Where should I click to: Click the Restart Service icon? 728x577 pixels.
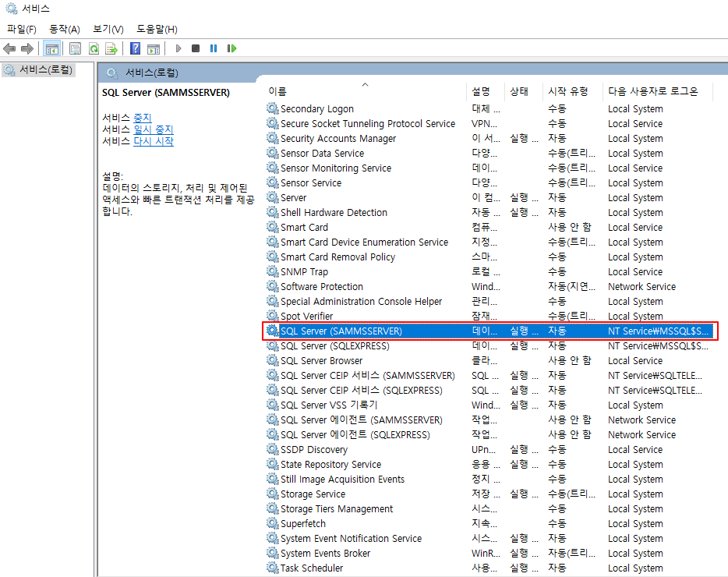[x=231, y=48]
